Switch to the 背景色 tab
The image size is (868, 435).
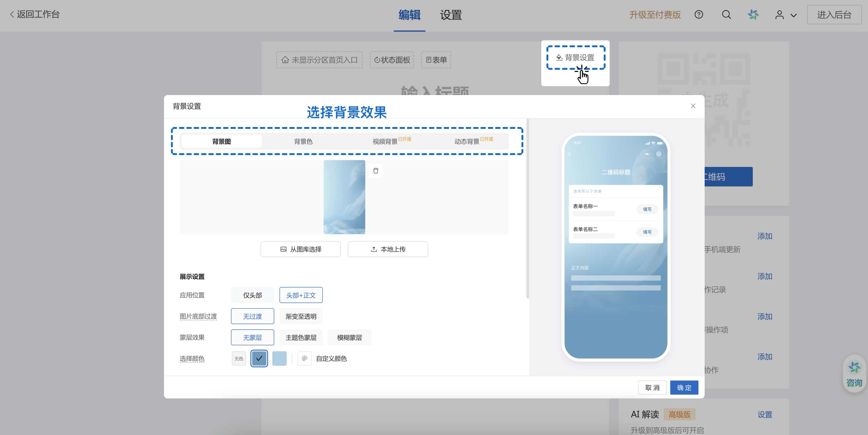303,141
